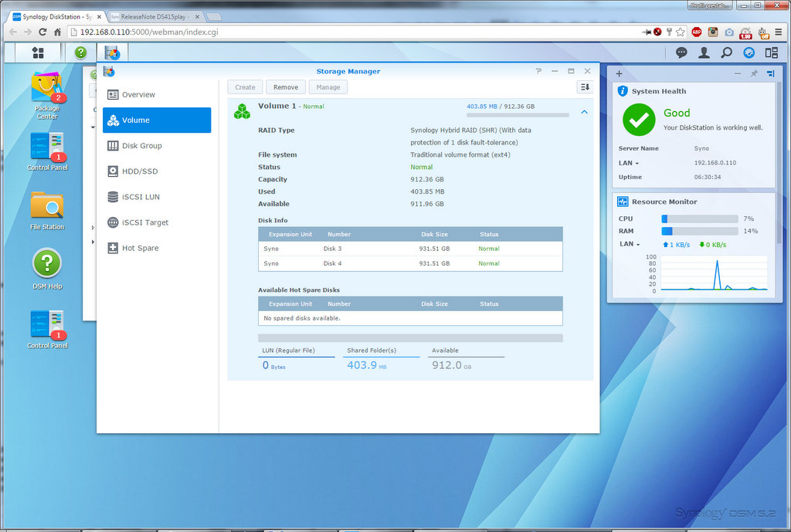
Task: Click the Adblock Plus extension icon
Action: coord(697,32)
